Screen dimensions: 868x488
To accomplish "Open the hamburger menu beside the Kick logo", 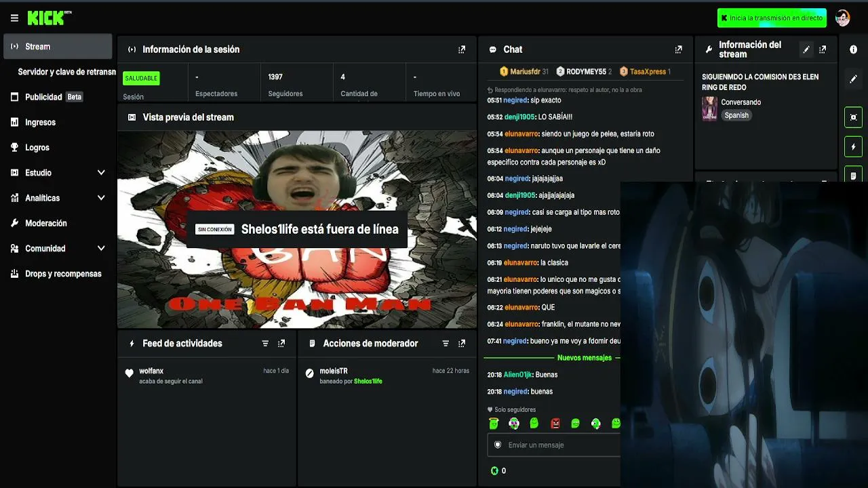I will pos(14,18).
